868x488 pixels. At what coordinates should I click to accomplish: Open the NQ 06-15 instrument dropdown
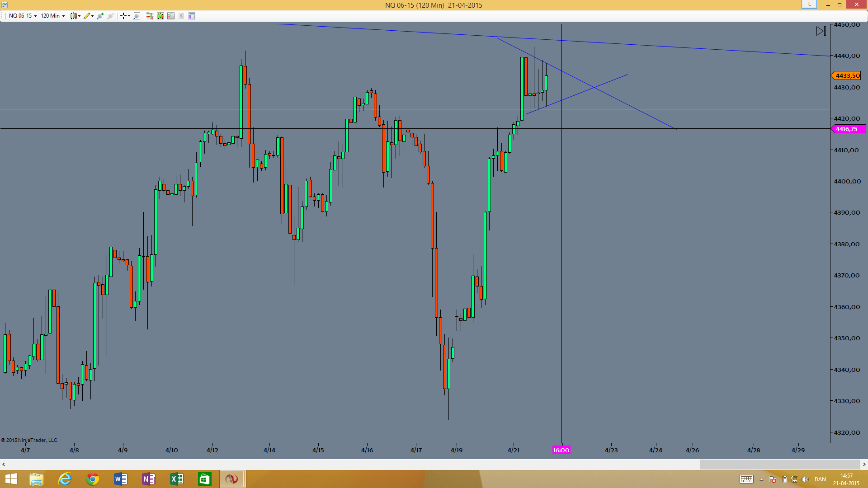point(23,16)
